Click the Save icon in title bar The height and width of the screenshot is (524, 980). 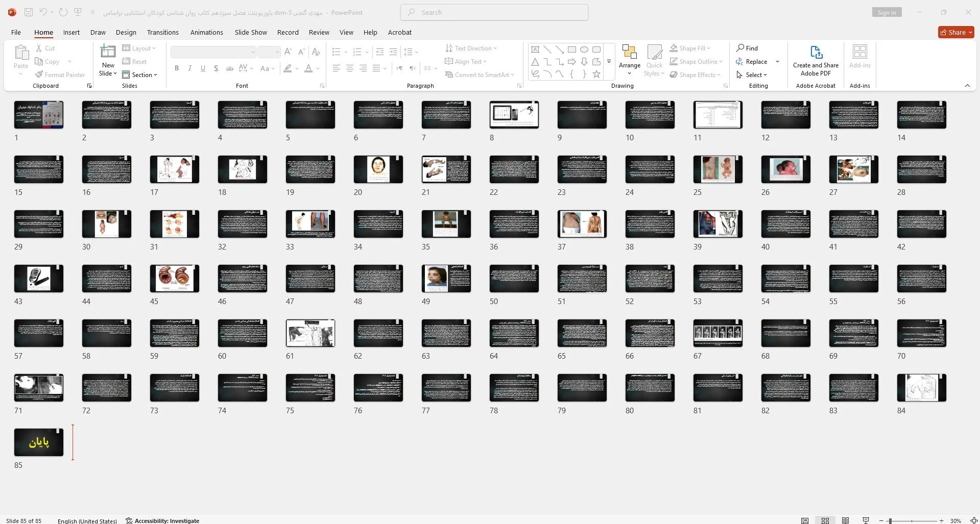pos(29,12)
